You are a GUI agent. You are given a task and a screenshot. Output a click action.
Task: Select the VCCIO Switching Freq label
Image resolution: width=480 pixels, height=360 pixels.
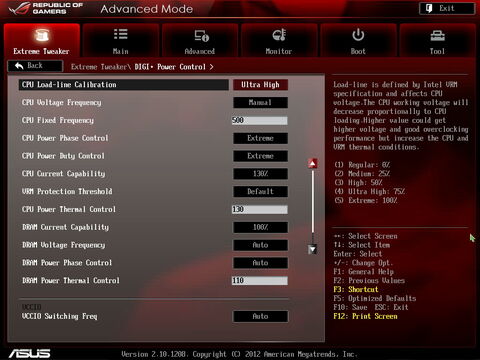[60, 316]
